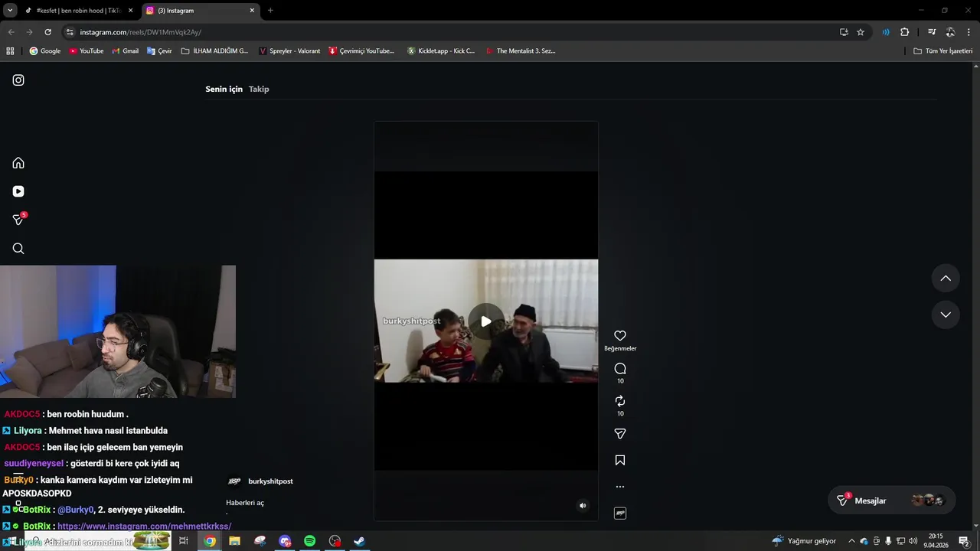The image size is (980, 551).
Task: Open the search magnifier in Instagram sidebar
Action: click(18, 249)
